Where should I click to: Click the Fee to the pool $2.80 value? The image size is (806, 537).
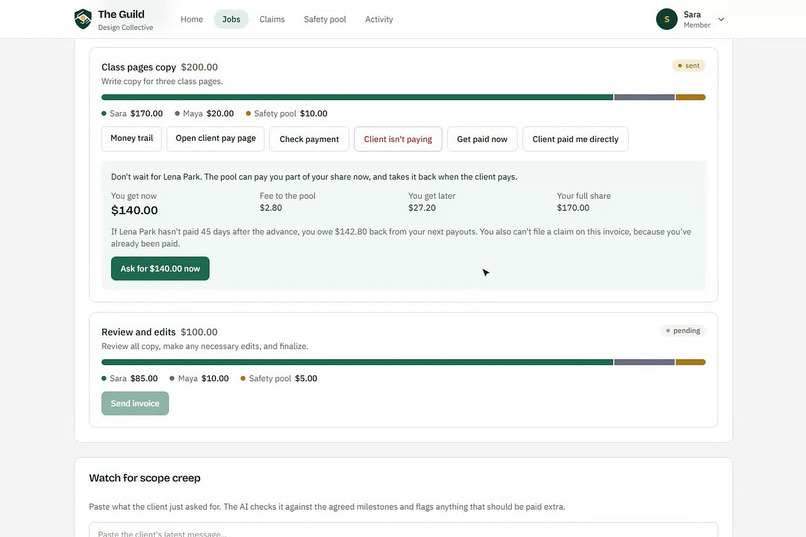point(271,208)
